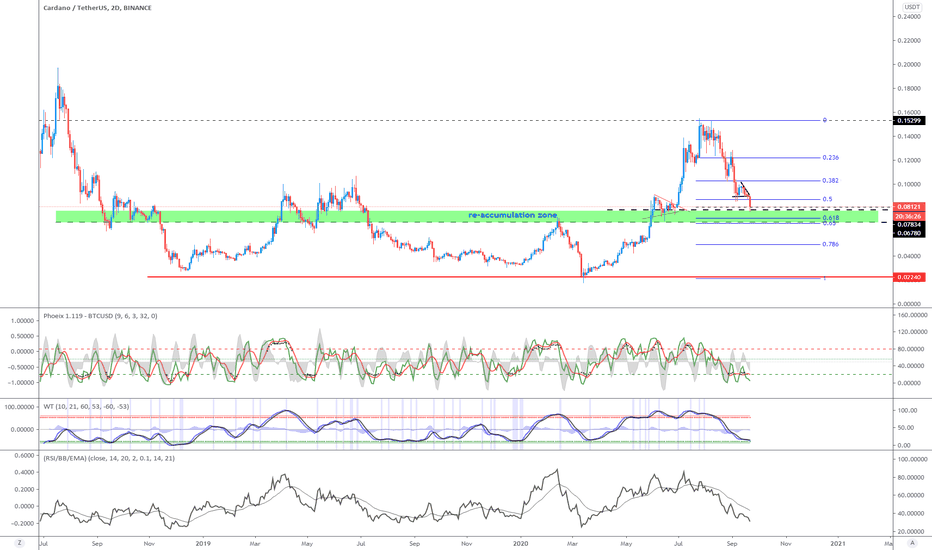Select the green re-accumulation zone rectangle
This screenshot has width=932, height=550.
pos(467,216)
